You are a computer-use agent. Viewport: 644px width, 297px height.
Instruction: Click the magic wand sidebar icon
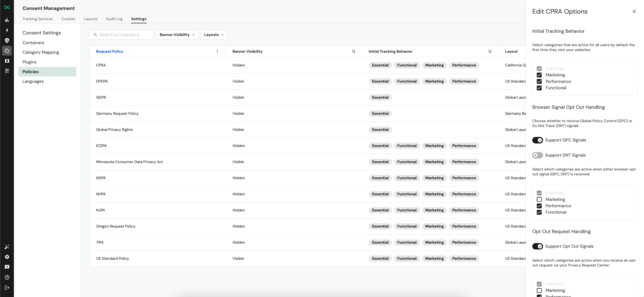coord(7,247)
